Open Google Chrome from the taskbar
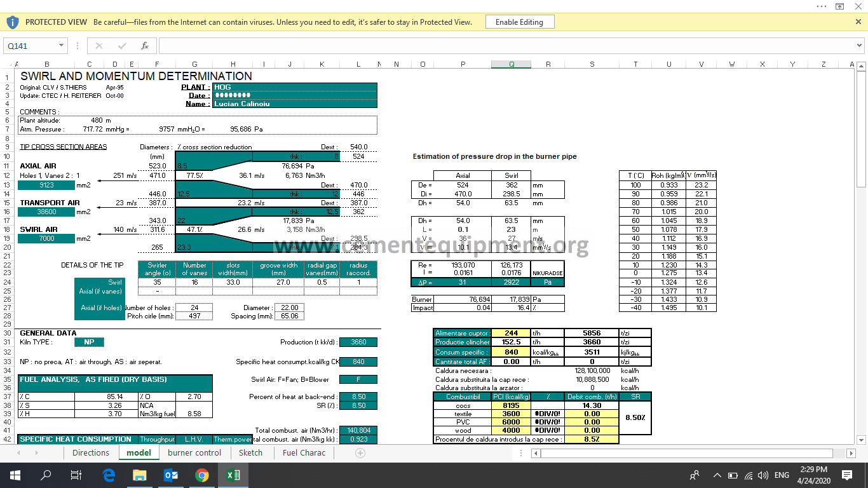Viewport: 868px width, 488px height. pyautogui.click(x=201, y=475)
